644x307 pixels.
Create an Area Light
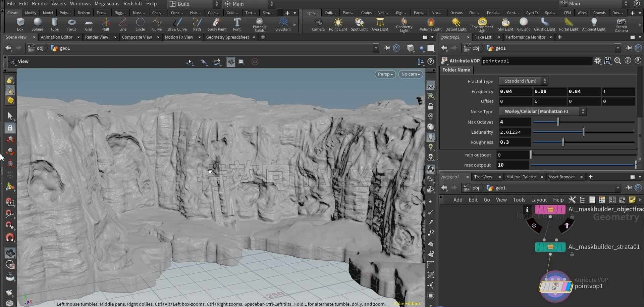(380, 25)
